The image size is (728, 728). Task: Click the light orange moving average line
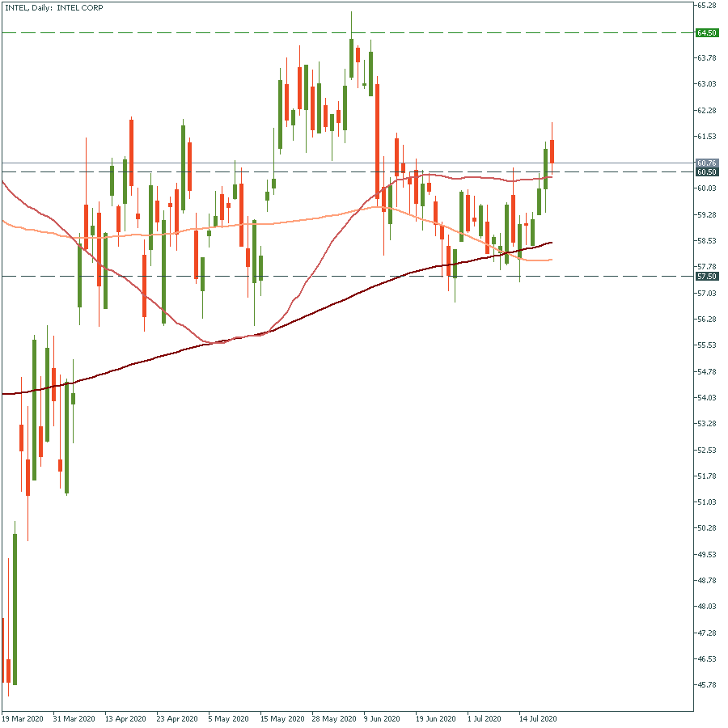(x=291, y=220)
